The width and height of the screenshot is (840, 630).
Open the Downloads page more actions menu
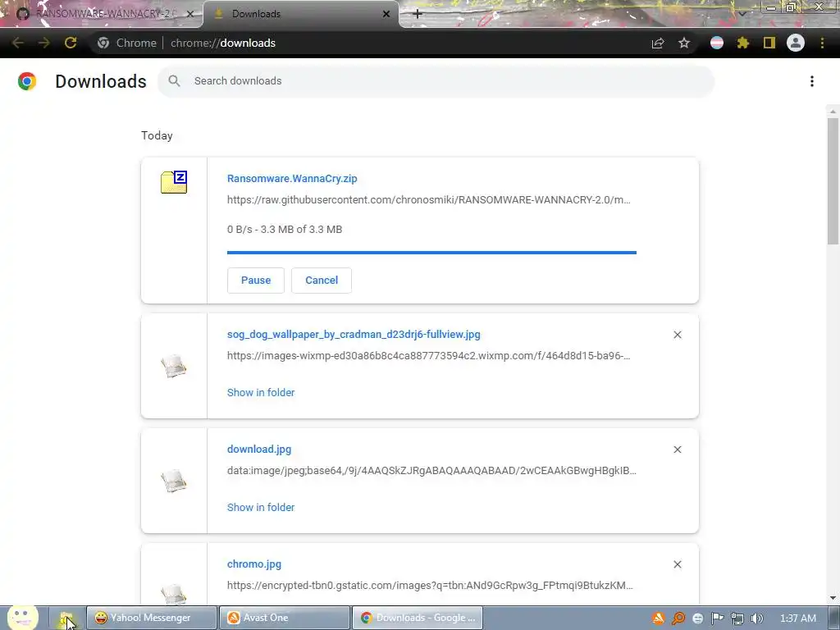point(812,81)
